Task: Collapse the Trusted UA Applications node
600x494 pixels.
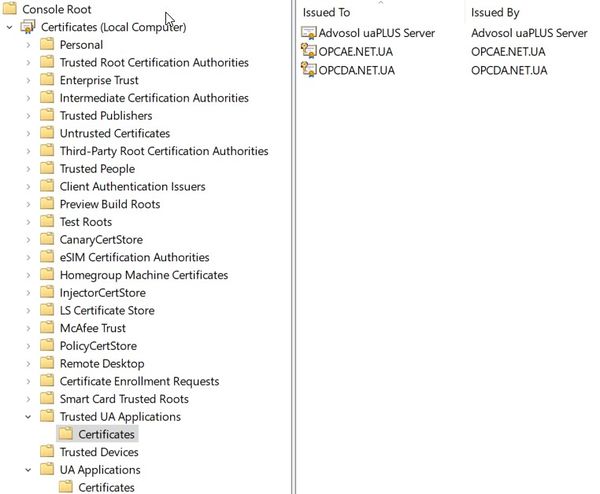Action: pyautogui.click(x=28, y=417)
